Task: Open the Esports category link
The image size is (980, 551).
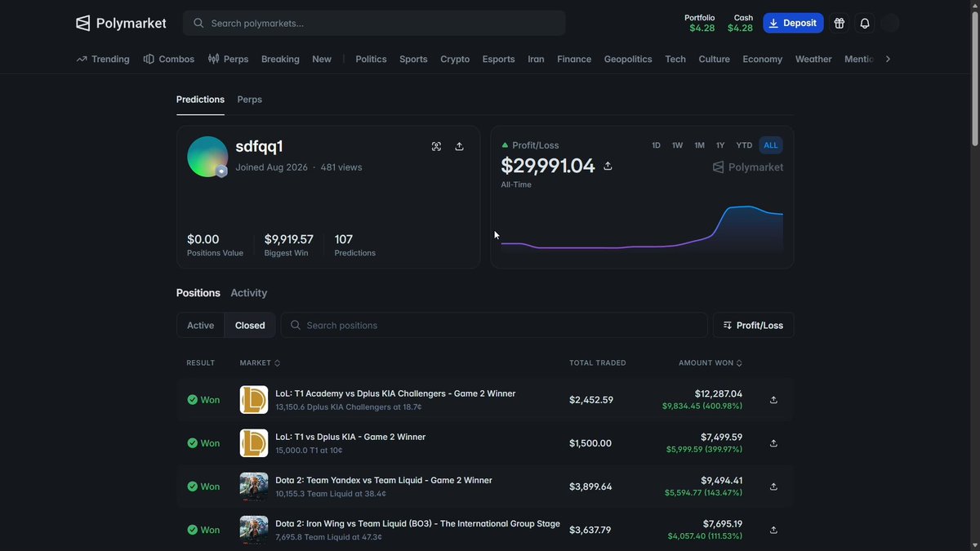Action: point(498,59)
